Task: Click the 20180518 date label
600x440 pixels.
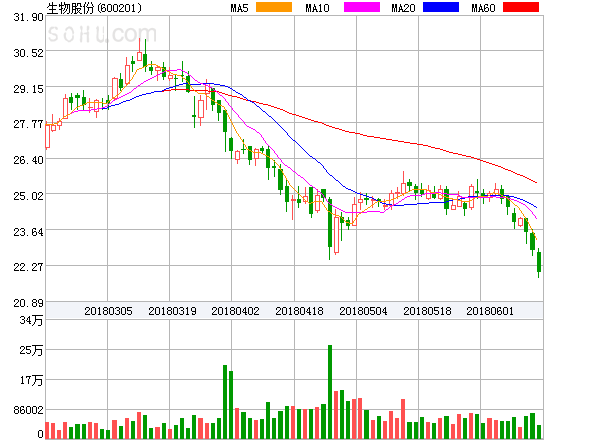Action: click(427, 311)
